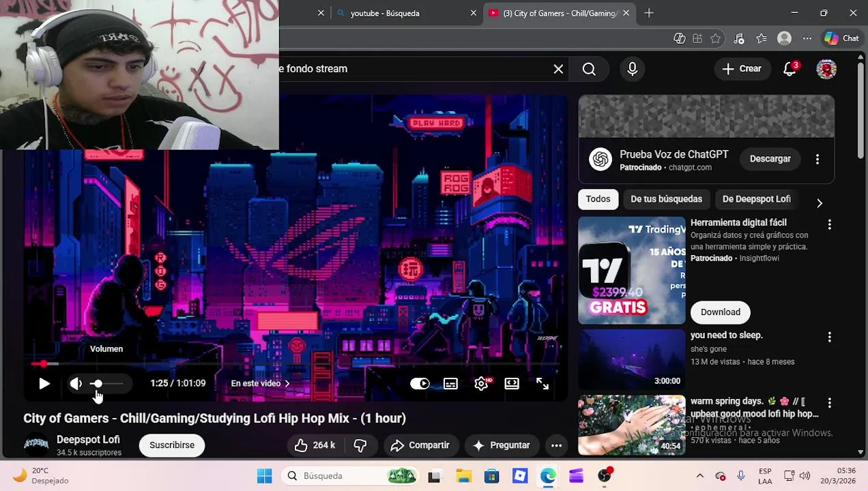Open the player settings gear
Image resolution: width=868 pixels, height=491 pixels.
coord(481,384)
